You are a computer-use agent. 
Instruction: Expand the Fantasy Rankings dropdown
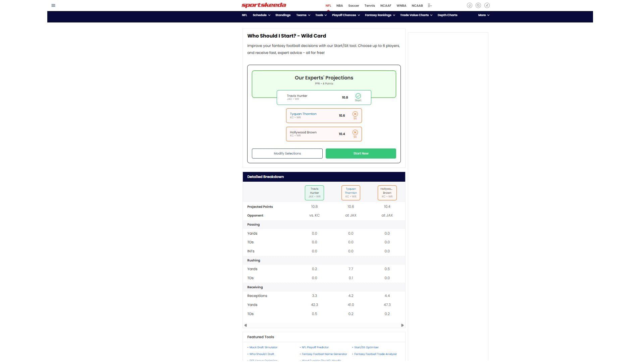point(380,15)
